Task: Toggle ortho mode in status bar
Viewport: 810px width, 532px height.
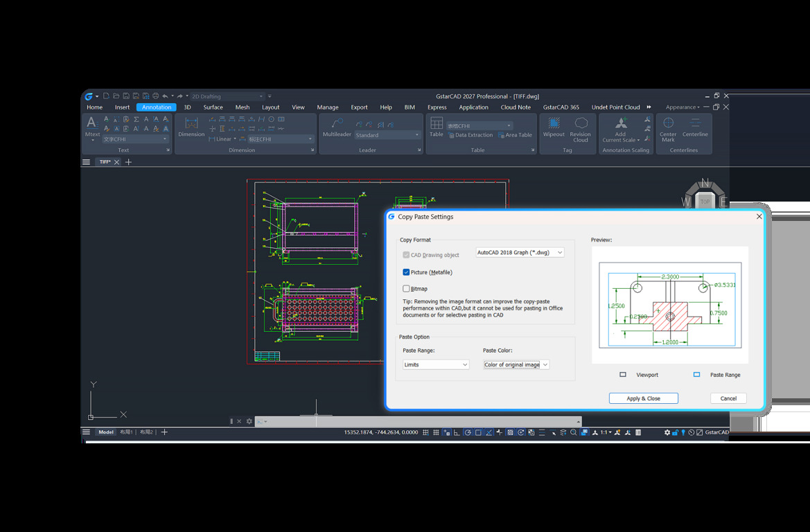Action: tap(457, 432)
